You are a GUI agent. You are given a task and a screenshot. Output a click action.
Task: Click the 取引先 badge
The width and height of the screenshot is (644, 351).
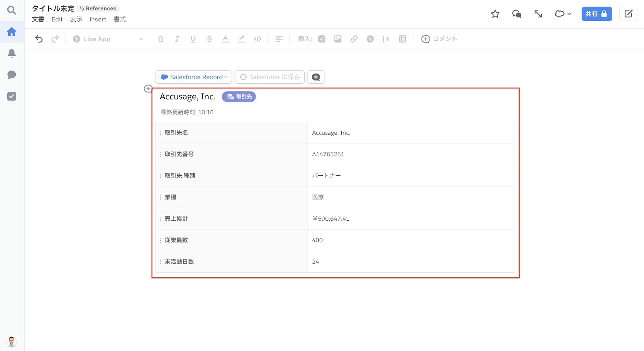pyautogui.click(x=239, y=97)
